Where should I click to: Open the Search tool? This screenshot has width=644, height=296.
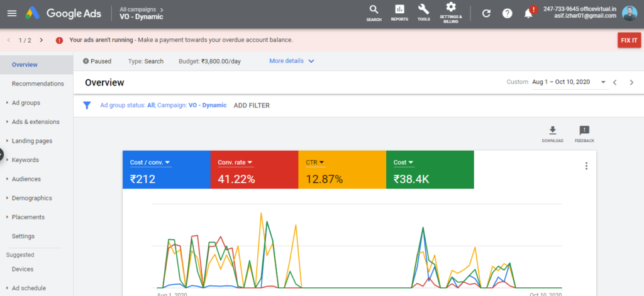(x=374, y=13)
